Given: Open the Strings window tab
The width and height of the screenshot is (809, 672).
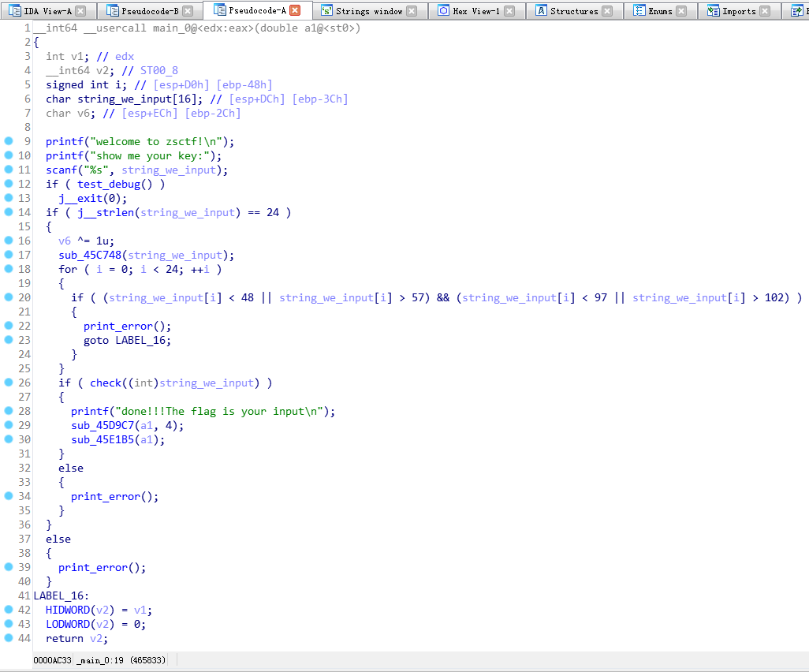Looking at the screenshot, I should tap(368, 11).
